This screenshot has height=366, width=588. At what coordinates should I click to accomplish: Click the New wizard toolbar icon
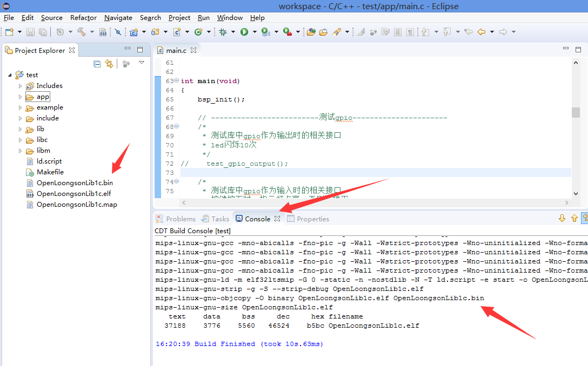[9, 32]
